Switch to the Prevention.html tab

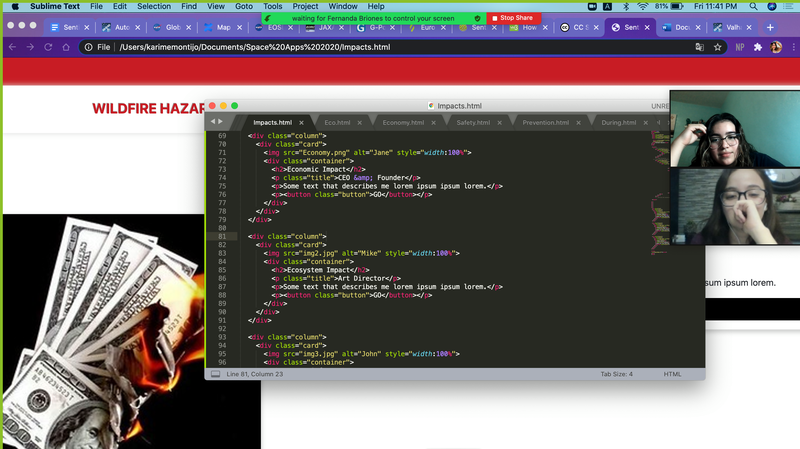pyautogui.click(x=545, y=123)
